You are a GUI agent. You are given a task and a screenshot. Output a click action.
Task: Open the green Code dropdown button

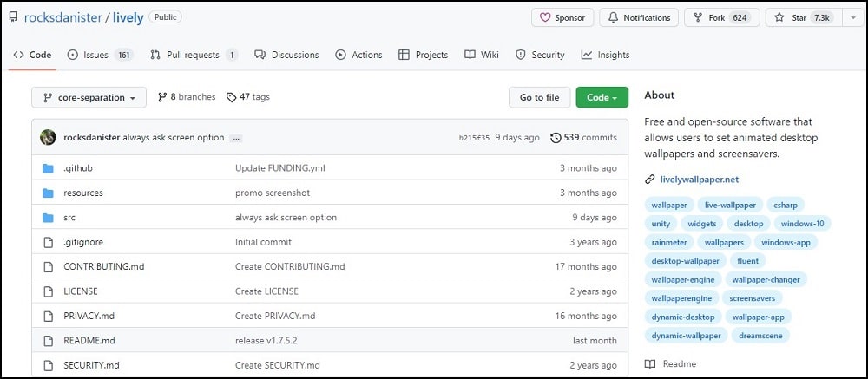pyautogui.click(x=602, y=97)
